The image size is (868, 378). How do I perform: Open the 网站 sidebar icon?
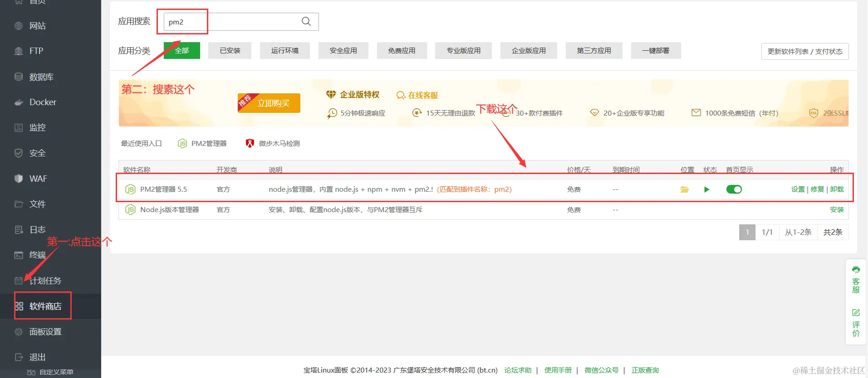point(19,26)
